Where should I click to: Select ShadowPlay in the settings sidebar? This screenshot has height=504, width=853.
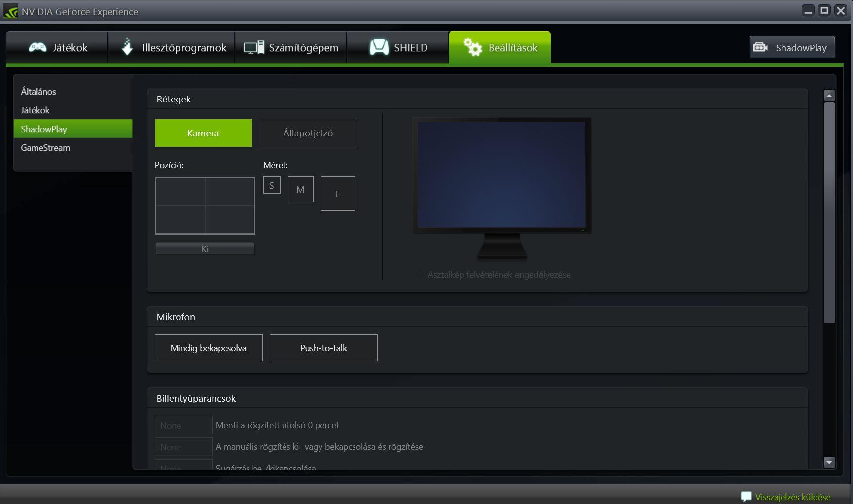(73, 129)
